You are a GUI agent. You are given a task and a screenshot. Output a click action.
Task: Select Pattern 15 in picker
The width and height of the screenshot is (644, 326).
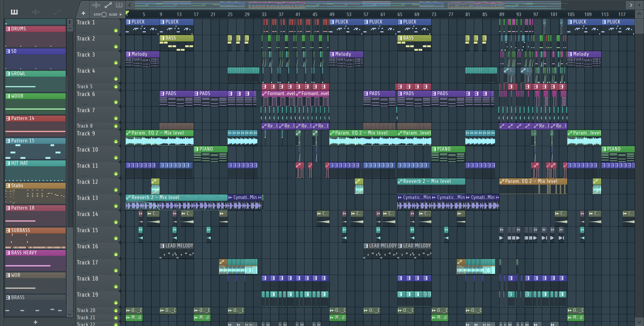pyautogui.click(x=36, y=148)
